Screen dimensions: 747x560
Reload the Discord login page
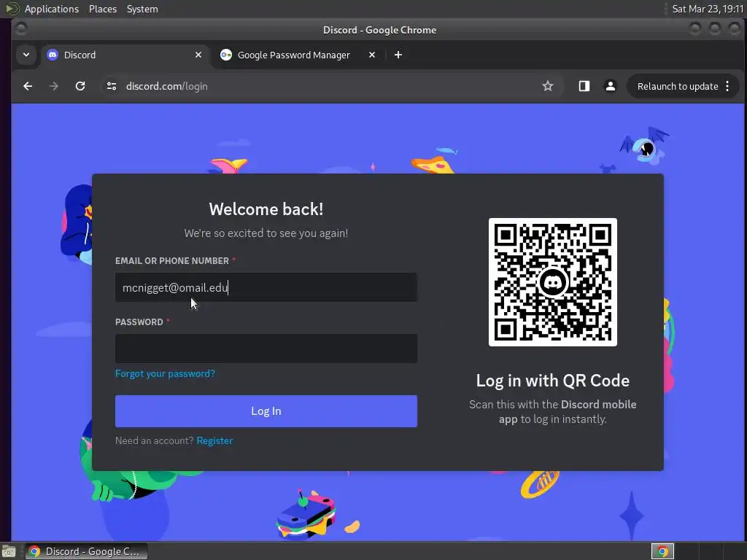[80, 86]
